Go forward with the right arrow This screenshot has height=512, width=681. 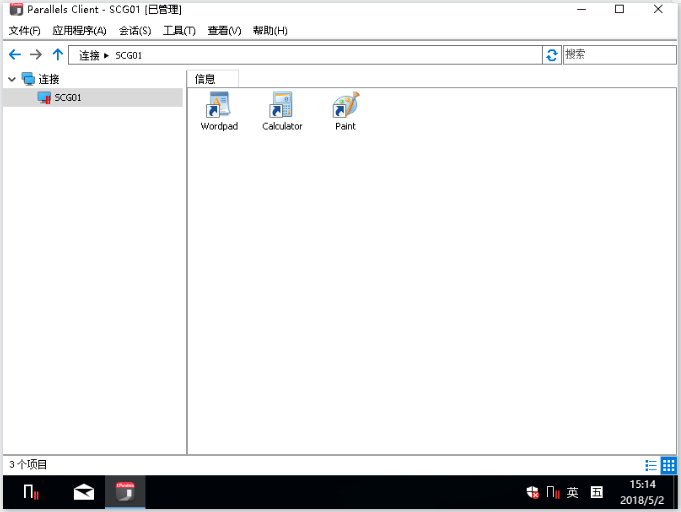pyautogui.click(x=36, y=55)
